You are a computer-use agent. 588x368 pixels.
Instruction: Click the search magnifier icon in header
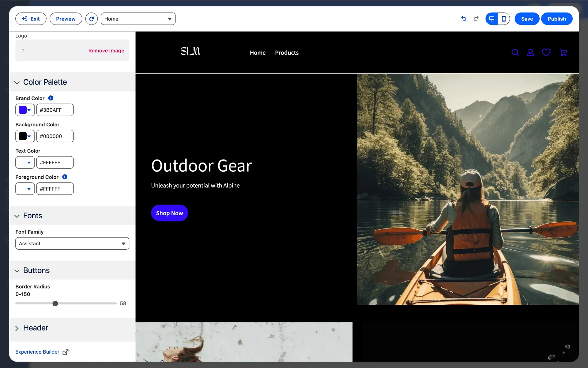tap(515, 52)
